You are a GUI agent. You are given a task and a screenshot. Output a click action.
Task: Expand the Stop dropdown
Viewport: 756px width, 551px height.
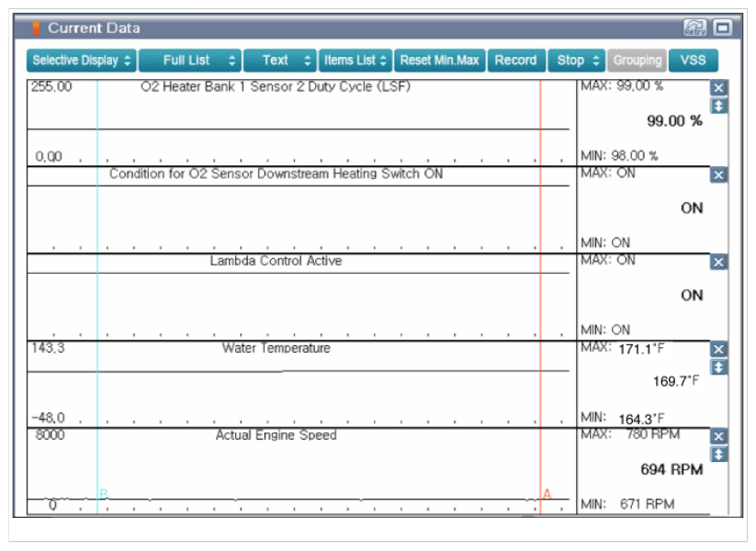pos(577,61)
